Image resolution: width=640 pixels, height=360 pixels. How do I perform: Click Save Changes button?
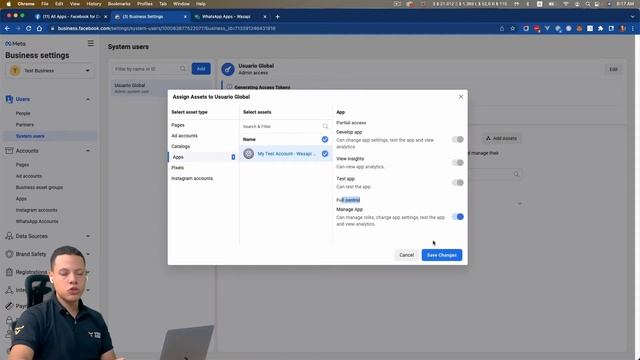(442, 255)
